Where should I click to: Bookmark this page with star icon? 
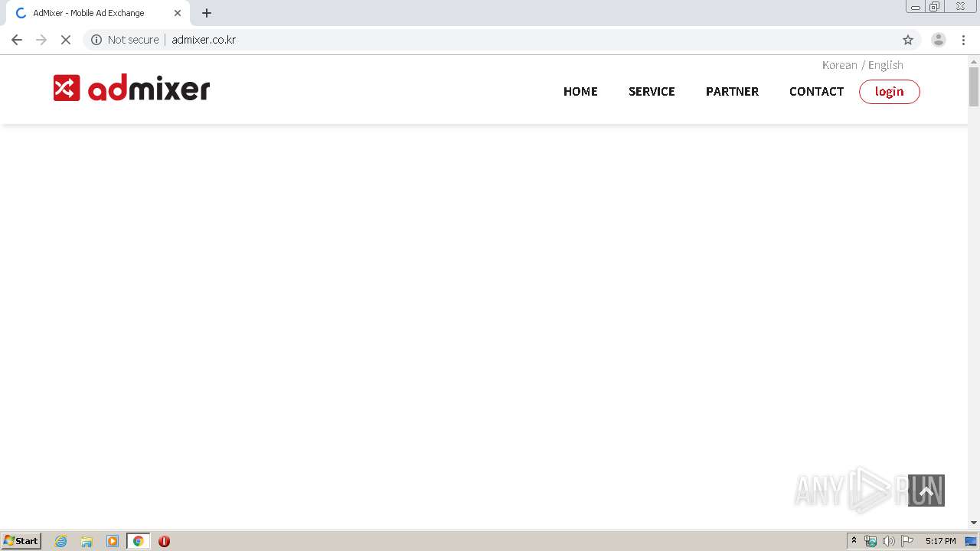(908, 40)
